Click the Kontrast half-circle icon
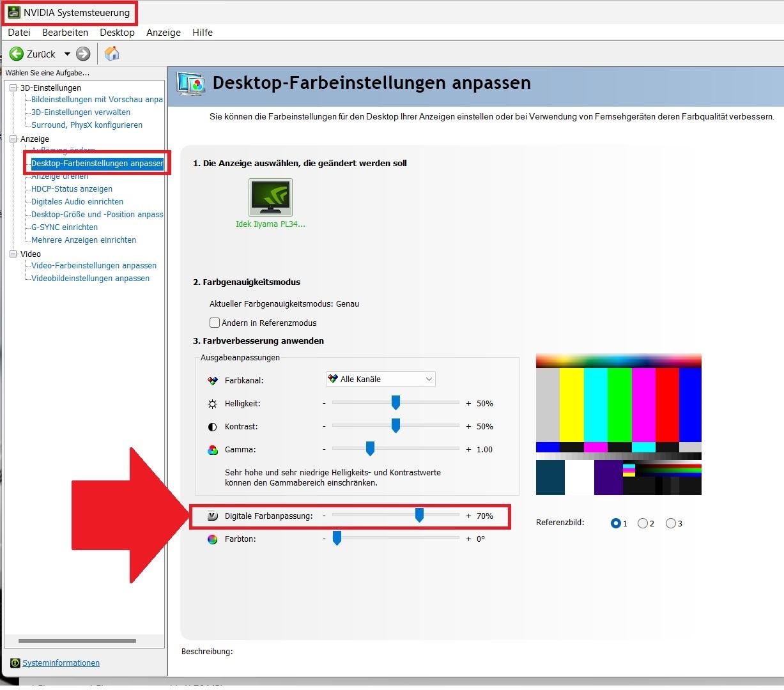The image size is (784, 690). click(213, 427)
